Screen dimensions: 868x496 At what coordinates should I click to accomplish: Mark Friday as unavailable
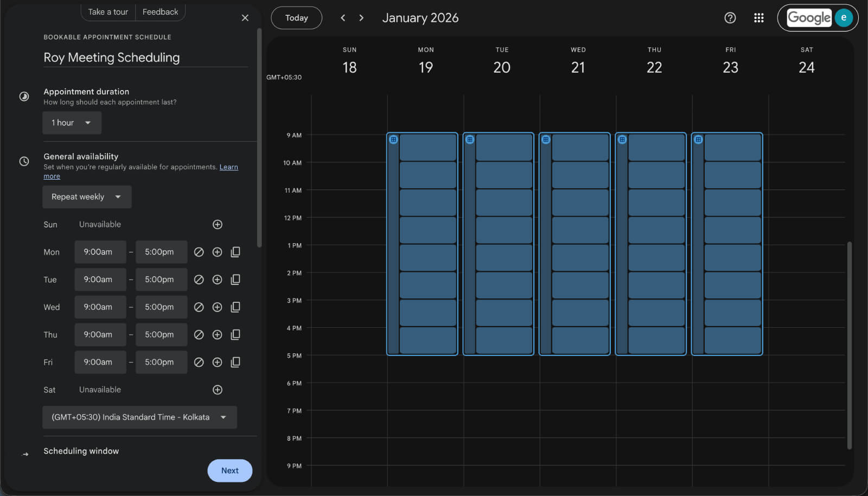[x=199, y=362]
